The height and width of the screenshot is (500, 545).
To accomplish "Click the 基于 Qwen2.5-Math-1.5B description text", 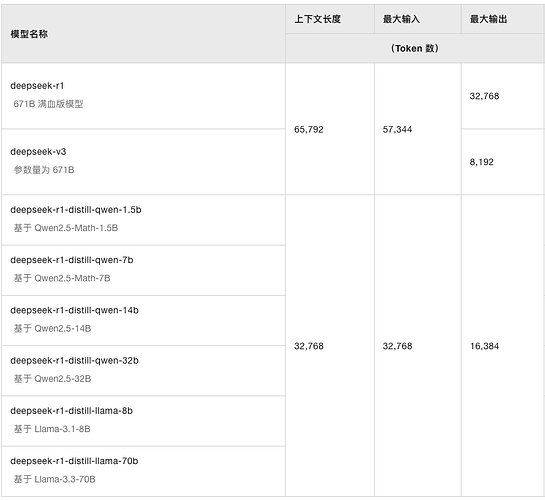I will pos(66,228).
